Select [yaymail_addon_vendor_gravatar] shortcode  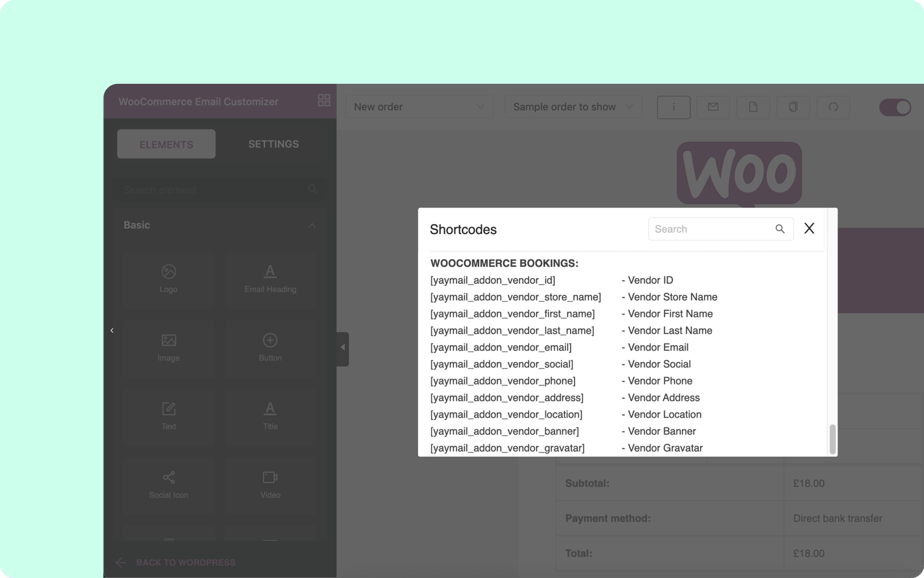[508, 448]
